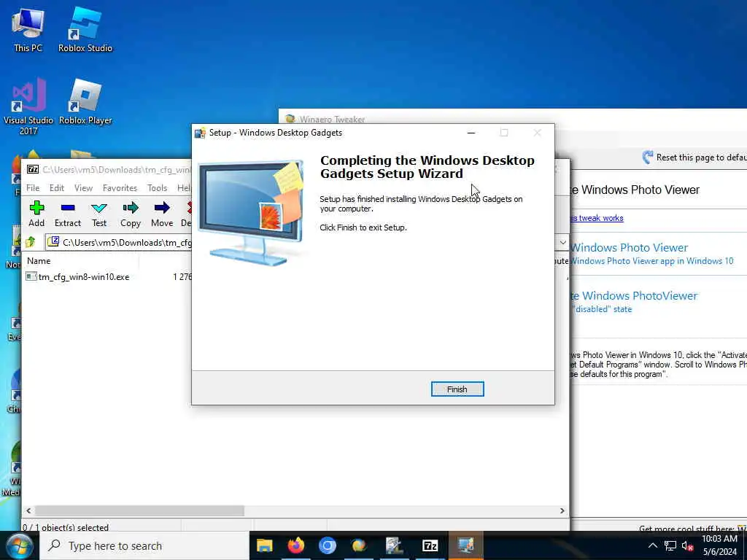Open Chromium browser from taskbar
This screenshot has height=560, width=747.
click(x=328, y=545)
